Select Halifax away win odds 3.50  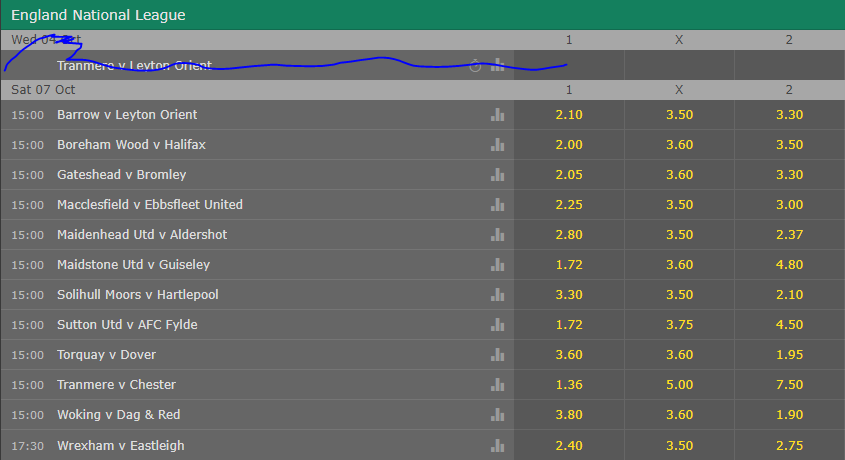pyautogui.click(x=789, y=145)
